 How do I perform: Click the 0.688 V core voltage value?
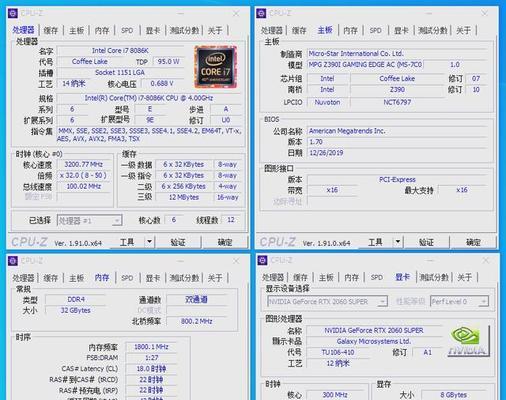[162, 83]
